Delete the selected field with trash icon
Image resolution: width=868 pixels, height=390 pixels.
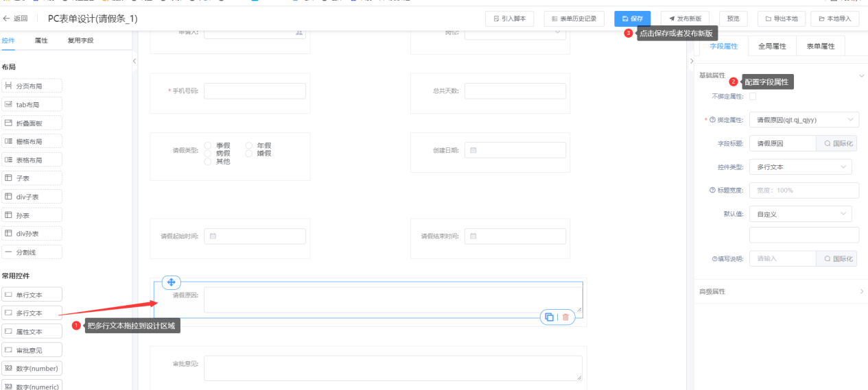click(x=565, y=317)
